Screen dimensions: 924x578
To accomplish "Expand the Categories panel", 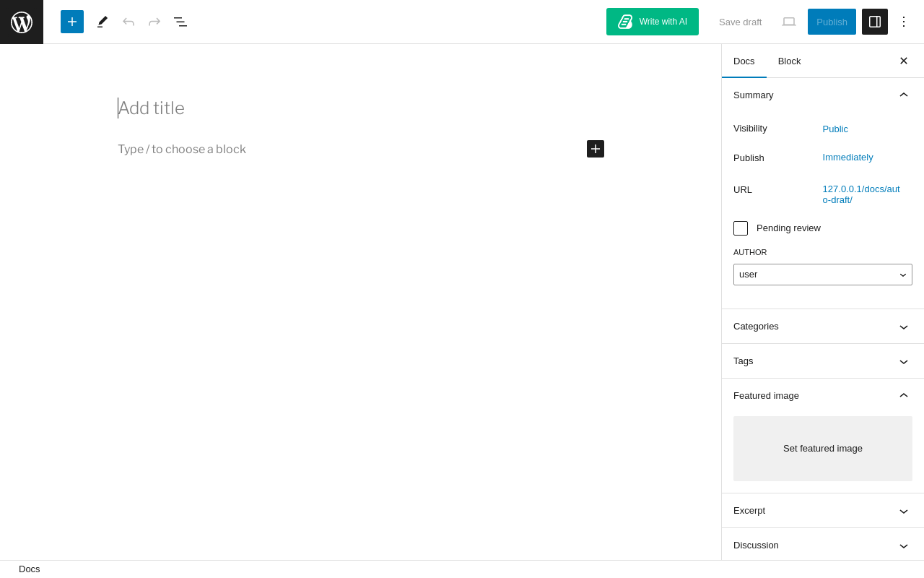I will coord(823,327).
